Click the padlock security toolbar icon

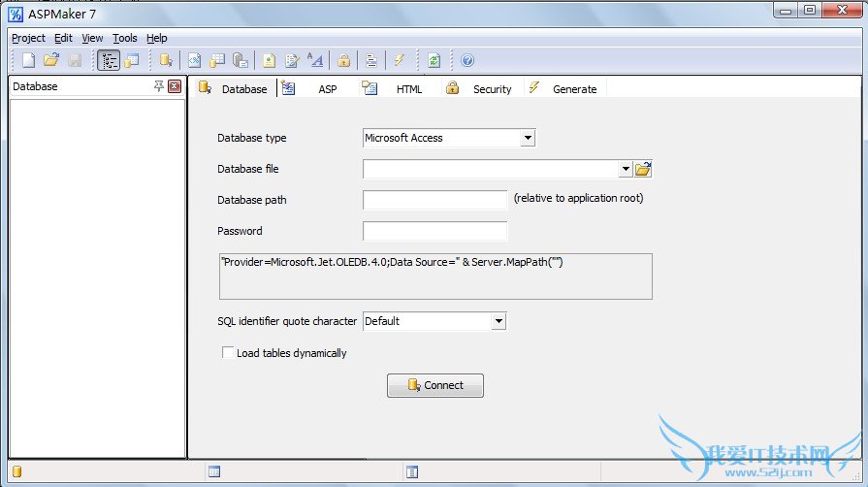(343, 60)
